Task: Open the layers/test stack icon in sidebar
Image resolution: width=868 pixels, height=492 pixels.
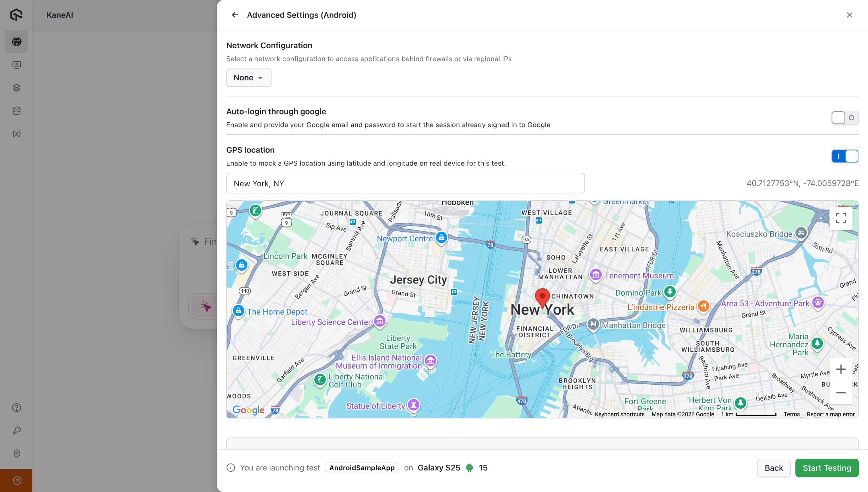Action: click(16, 88)
